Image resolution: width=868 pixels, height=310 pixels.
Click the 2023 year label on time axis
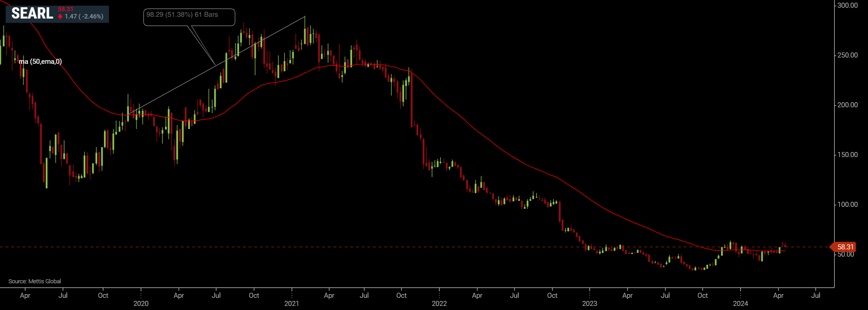tap(590, 304)
